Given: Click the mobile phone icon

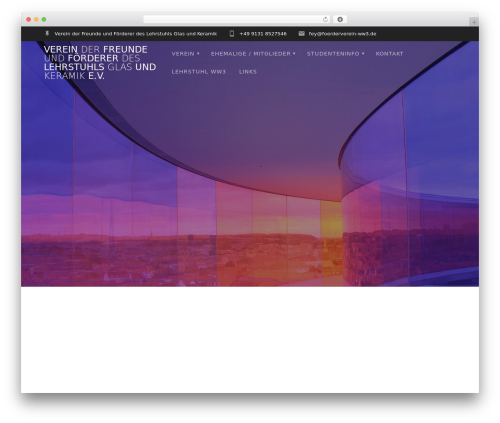Looking at the screenshot, I should click(232, 34).
